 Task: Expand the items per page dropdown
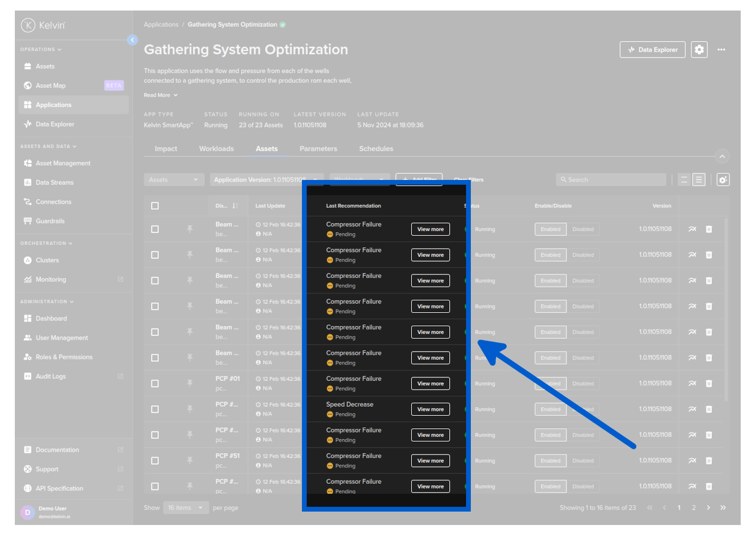(x=185, y=508)
